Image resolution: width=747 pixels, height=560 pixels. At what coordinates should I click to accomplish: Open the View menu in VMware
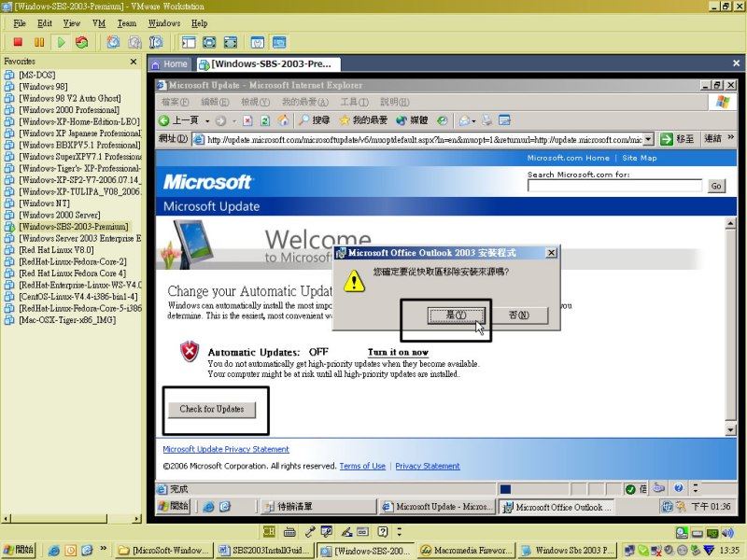pos(72,23)
